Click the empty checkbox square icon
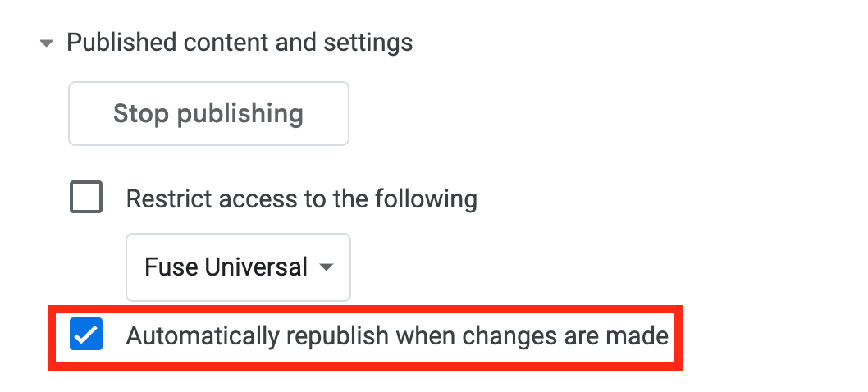868x392 pixels. 86,198
